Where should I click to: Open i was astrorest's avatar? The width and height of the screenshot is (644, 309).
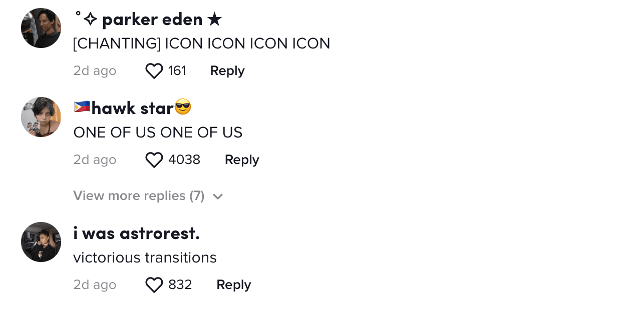(41, 242)
